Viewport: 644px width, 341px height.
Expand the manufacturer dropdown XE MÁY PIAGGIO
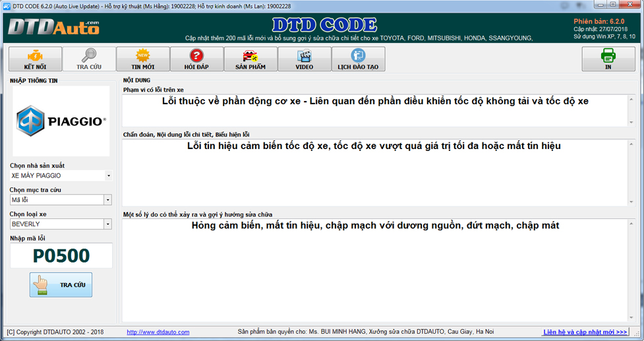tap(108, 176)
